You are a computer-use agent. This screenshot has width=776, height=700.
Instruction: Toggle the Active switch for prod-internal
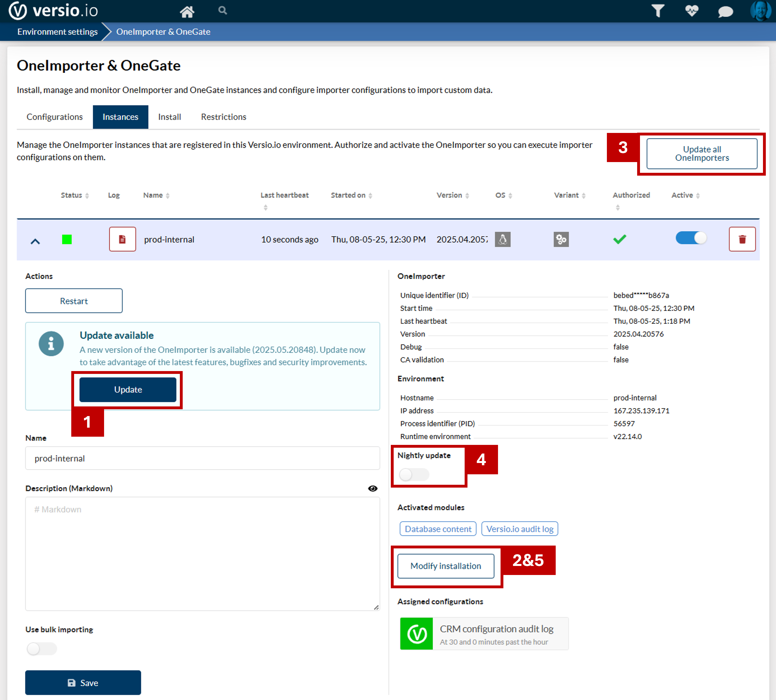pos(691,238)
